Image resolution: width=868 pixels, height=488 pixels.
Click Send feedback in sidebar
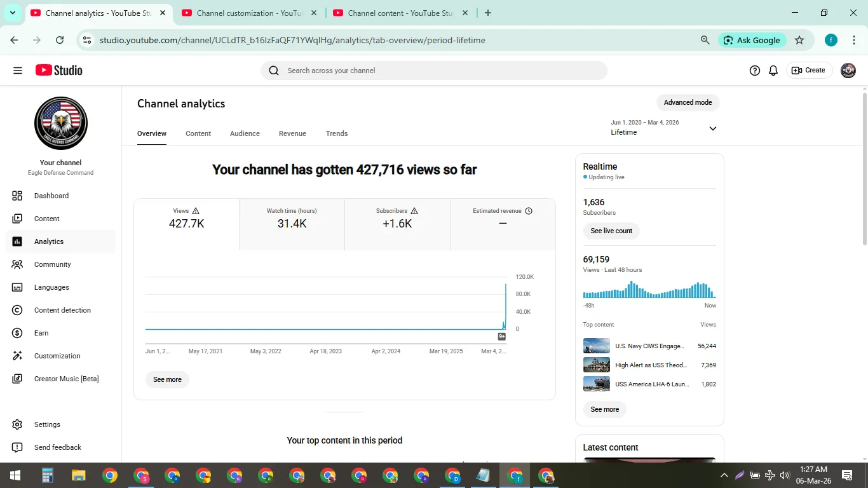60,447
